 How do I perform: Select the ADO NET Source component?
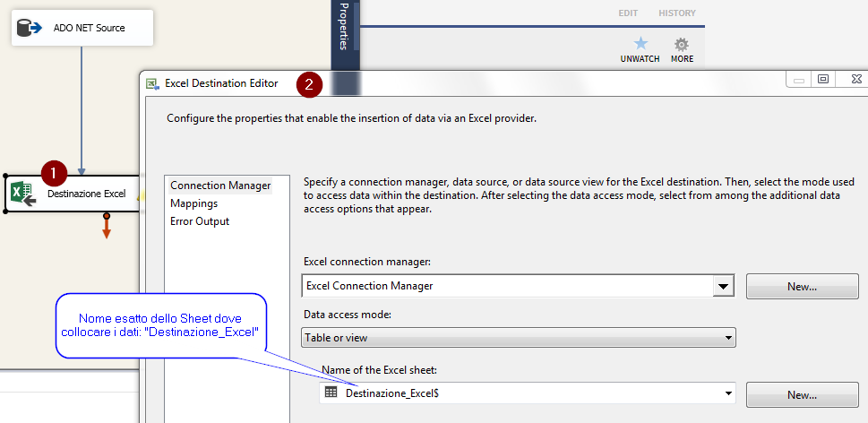pos(82,28)
